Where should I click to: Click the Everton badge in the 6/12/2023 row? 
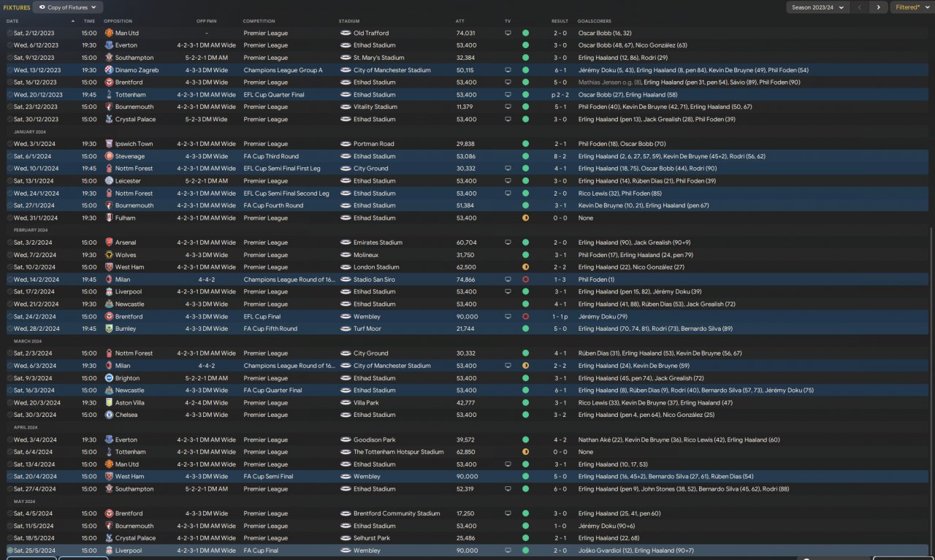[108, 45]
